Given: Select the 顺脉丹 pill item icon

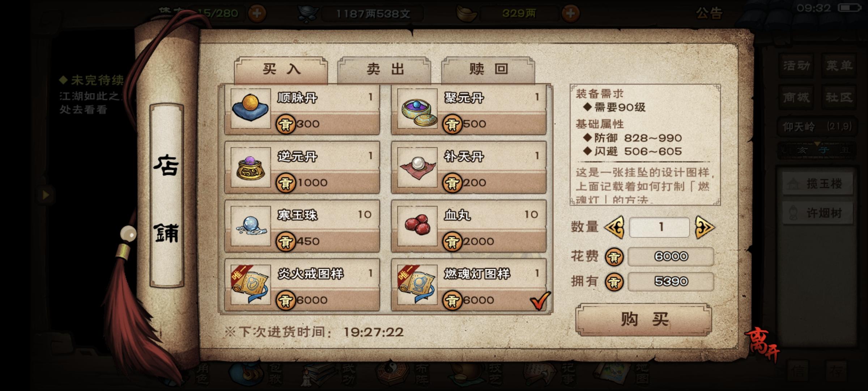Looking at the screenshot, I should [x=250, y=109].
